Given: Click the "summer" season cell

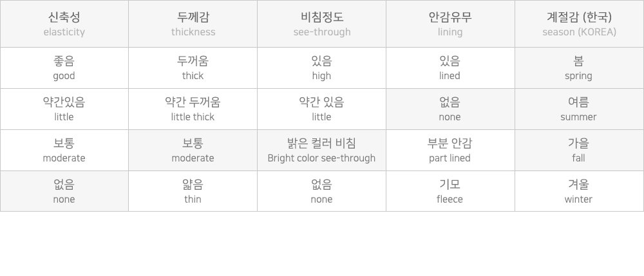Looking at the screenshot, I should point(579,109).
